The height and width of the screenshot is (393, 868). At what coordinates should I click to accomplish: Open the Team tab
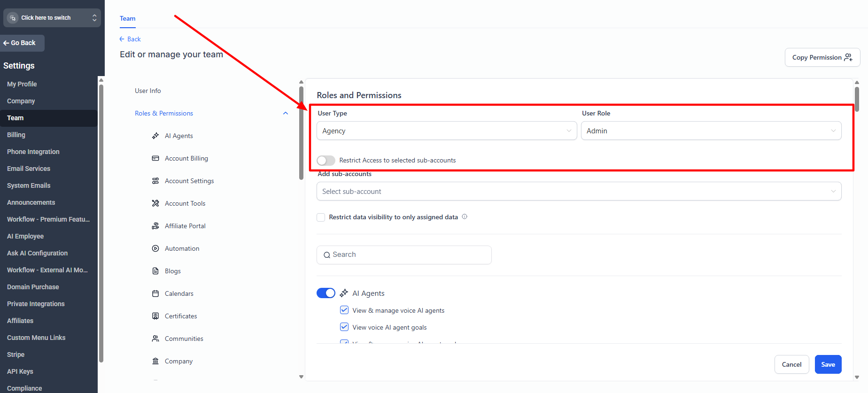128,18
